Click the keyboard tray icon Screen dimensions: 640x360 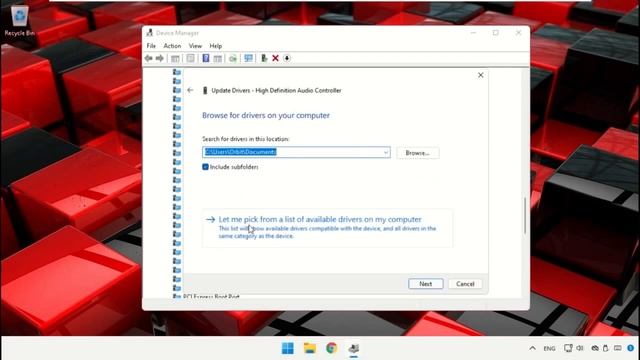click(618, 348)
